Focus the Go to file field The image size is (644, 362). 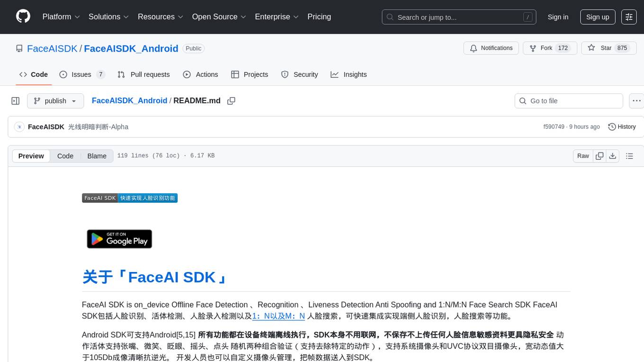tap(569, 101)
